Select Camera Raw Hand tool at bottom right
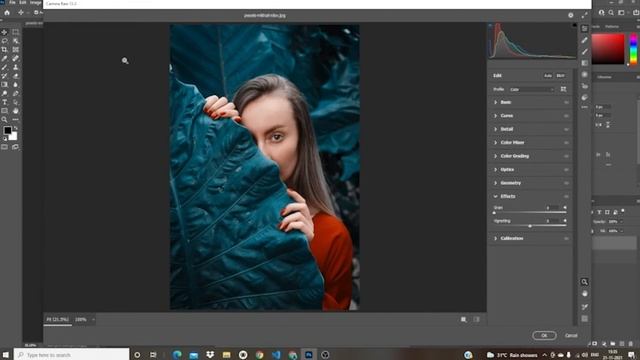The image size is (640, 360). 584,294
